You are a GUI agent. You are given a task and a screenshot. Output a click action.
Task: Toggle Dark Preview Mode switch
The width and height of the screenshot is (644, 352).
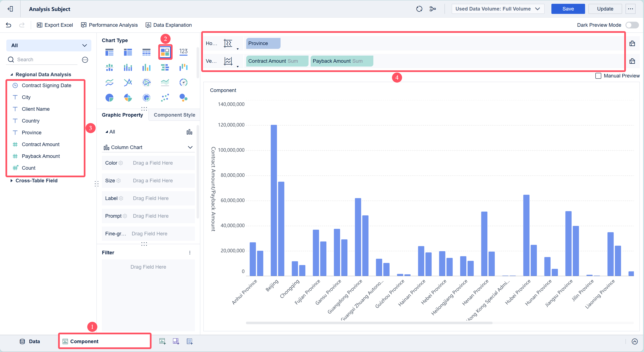(x=632, y=25)
